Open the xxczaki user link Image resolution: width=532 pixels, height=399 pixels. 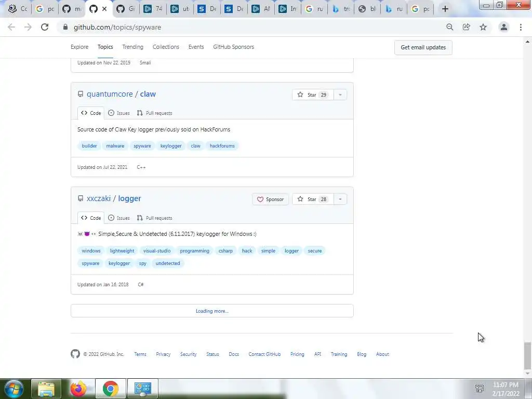(x=99, y=198)
